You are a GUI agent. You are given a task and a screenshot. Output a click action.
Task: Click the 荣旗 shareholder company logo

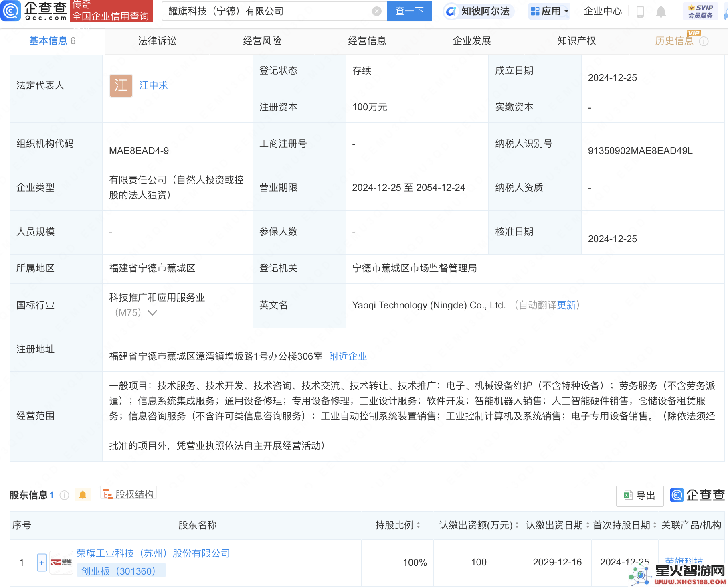(x=61, y=562)
